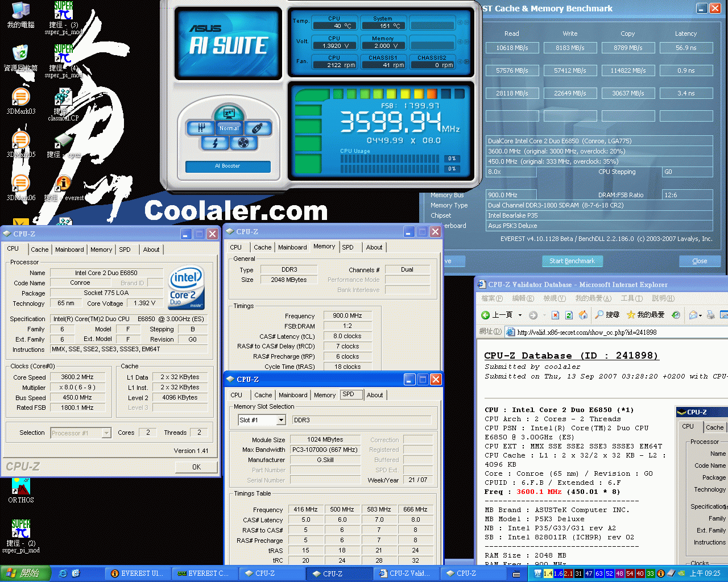This screenshot has width=728, height=582.
Task: Open the Recycle Bin desktop icon
Action: pos(21,58)
